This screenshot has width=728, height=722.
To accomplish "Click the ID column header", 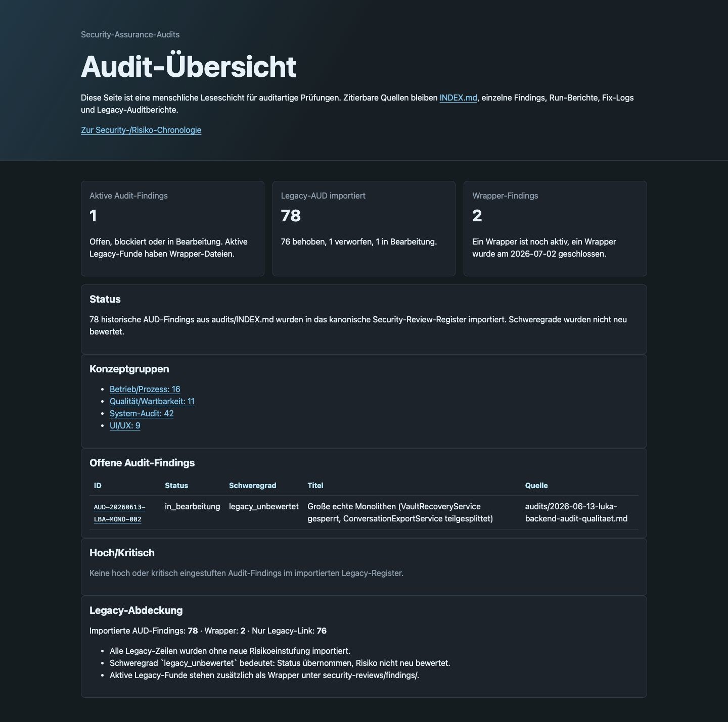I will pos(98,486).
